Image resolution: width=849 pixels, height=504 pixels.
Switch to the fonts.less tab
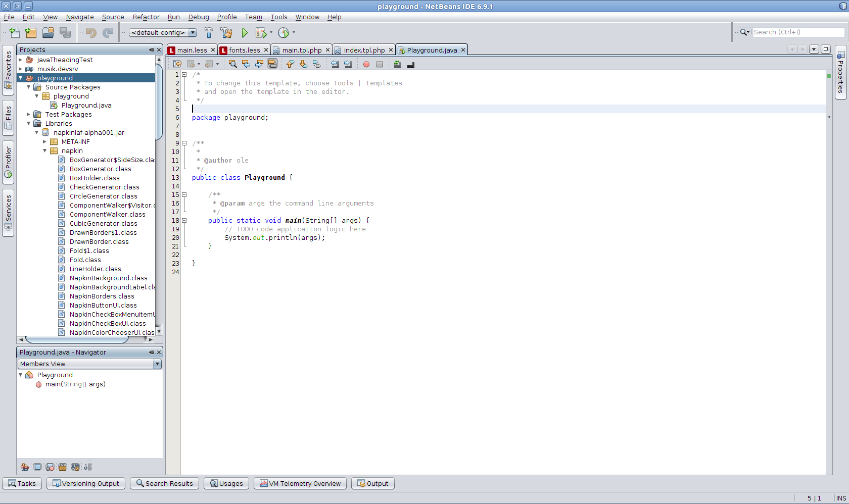point(244,50)
